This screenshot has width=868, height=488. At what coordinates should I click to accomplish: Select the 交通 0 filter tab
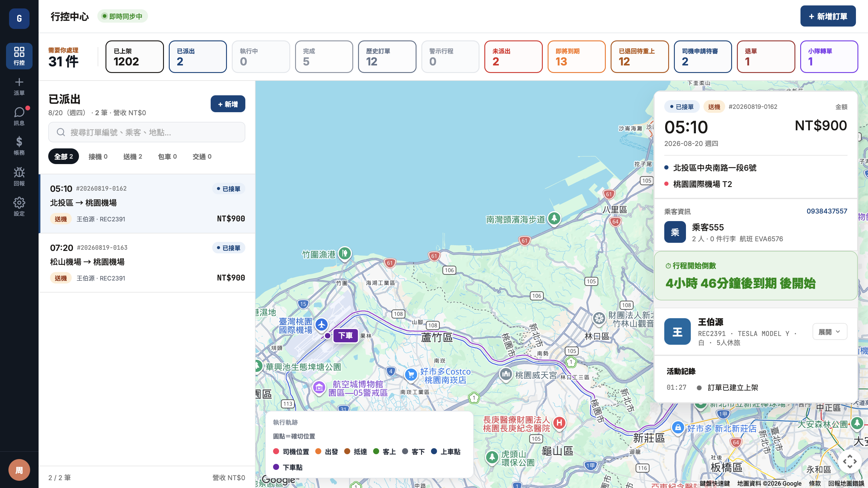[x=202, y=157]
